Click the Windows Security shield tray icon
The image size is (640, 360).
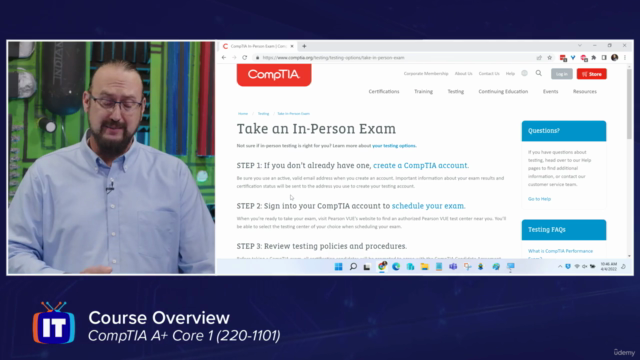pos(568,267)
